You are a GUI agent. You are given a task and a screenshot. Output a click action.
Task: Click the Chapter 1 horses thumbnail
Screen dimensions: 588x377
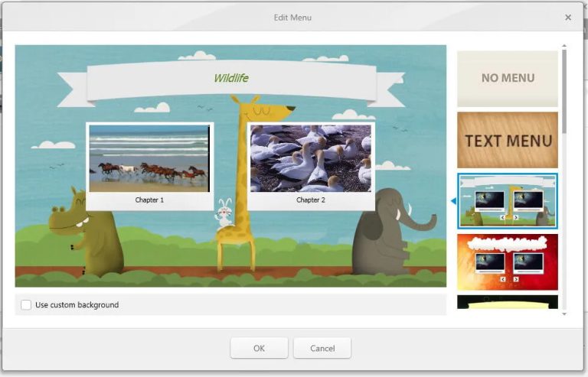click(149, 158)
